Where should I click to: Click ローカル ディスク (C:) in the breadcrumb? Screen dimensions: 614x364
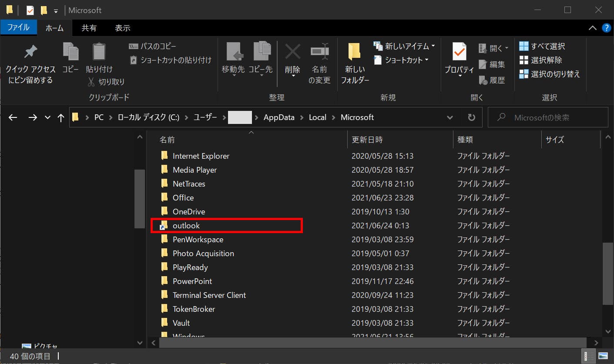point(148,117)
